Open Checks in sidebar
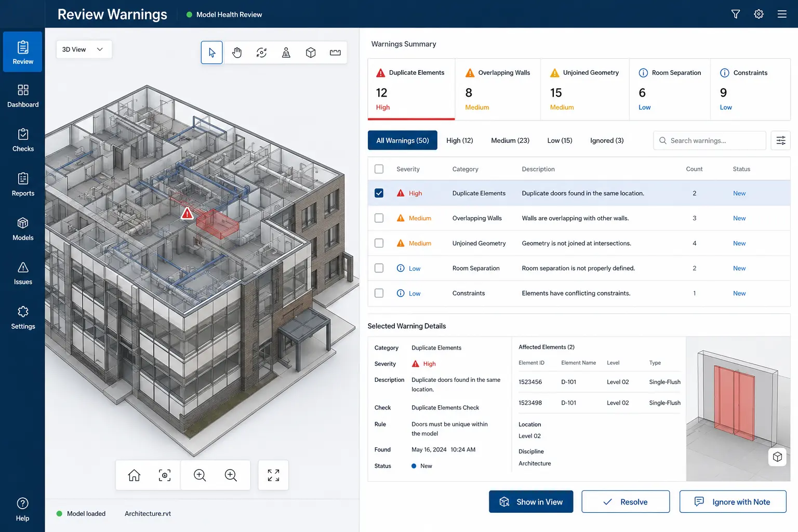This screenshot has width=798, height=532. (x=23, y=140)
